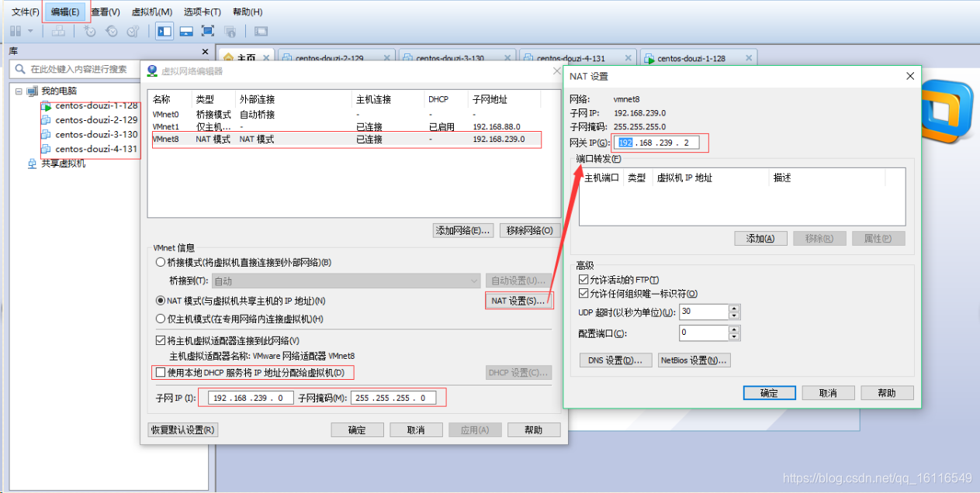The height and width of the screenshot is (493, 980).
Task: Close the 库 library panel
Action: (x=205, y=51)
